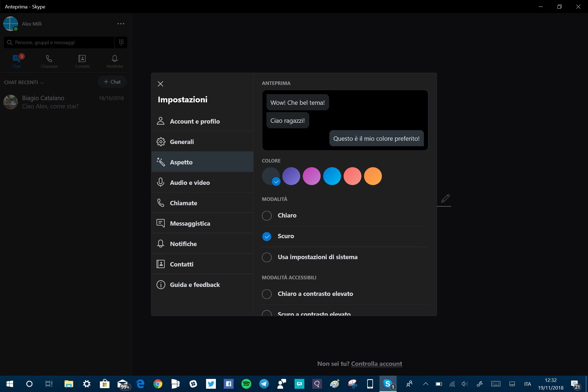
Task: Open Audio e video settings
Action: (x=202, y=182)
